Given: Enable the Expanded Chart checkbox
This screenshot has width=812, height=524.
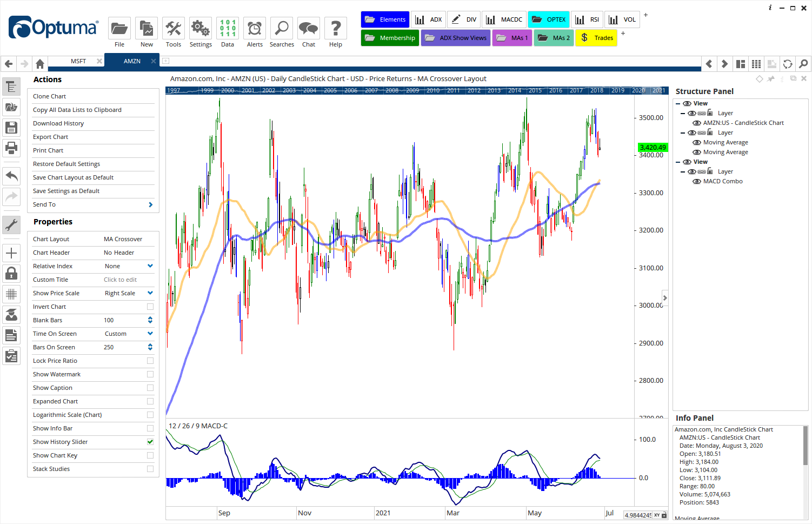Looking at the screenshot, I should (x=150, y=401).
